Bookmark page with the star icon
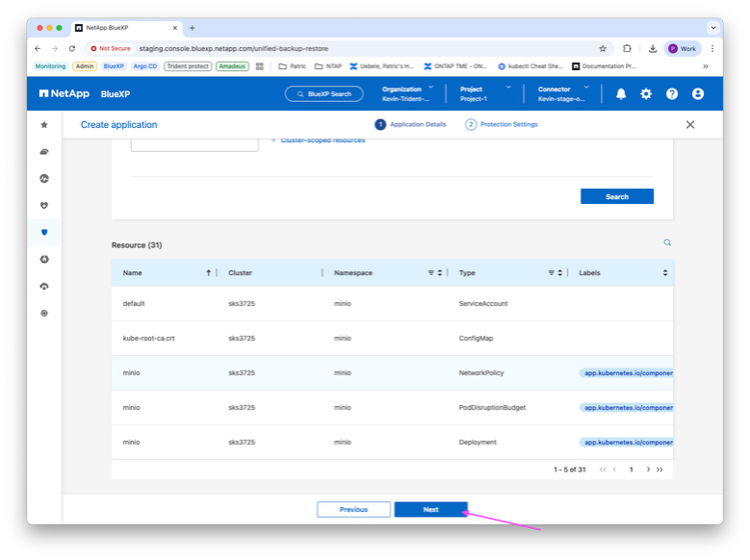The image size is (750, 560). tap(603, 48)
